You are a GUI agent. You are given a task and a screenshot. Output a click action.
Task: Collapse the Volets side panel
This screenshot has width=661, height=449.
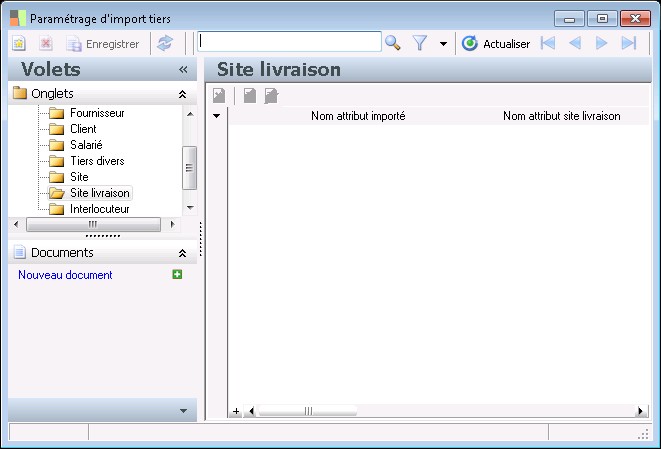(x=183, y=70)
